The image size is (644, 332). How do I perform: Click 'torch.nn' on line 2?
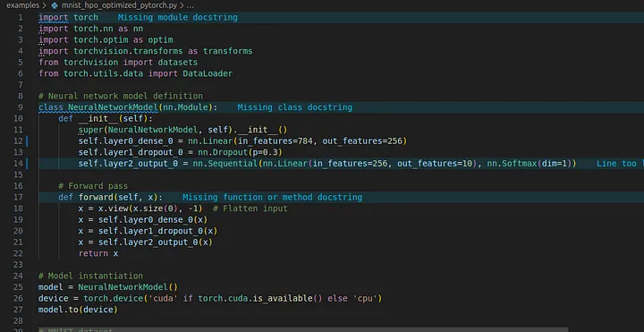click(93, 29)
